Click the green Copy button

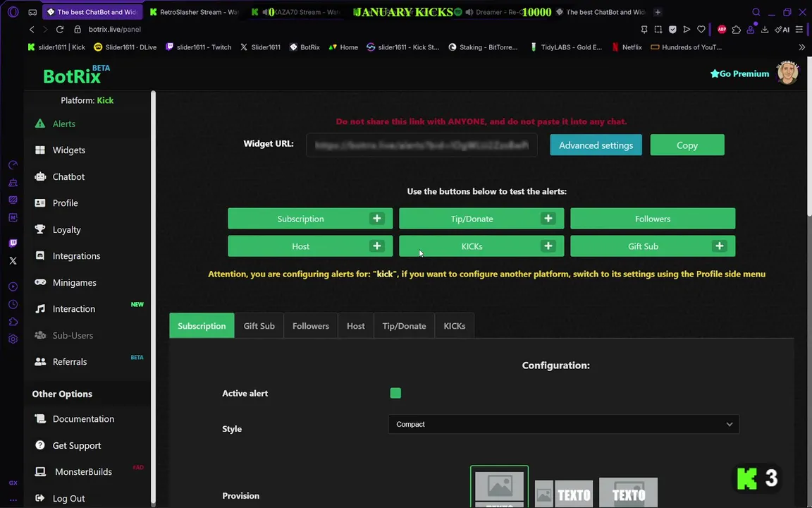(687, 145)
